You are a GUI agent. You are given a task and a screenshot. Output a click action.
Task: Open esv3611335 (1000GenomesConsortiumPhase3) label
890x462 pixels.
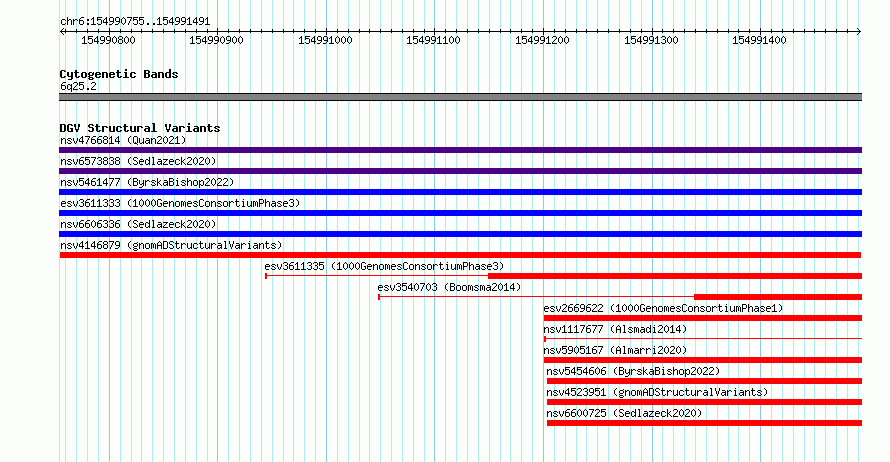tap(384, 266)
